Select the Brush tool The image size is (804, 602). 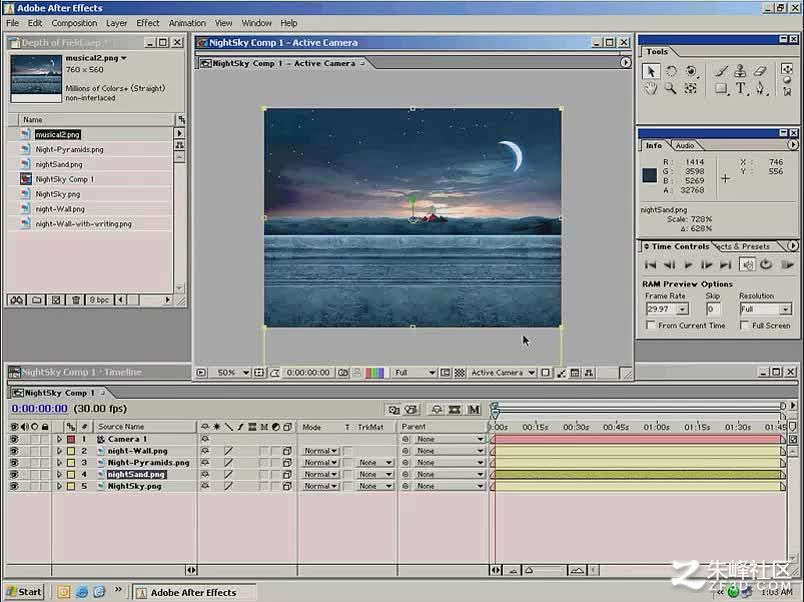721,71
